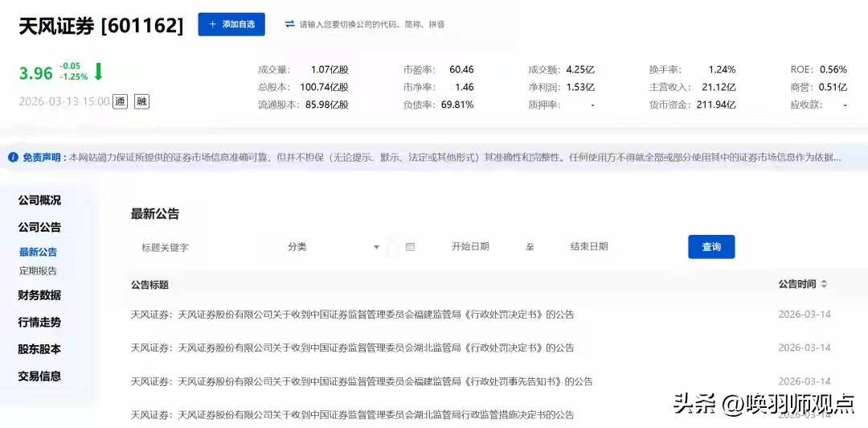
Task: Click the green down-arrow price indicator
Action: (99, 72)
